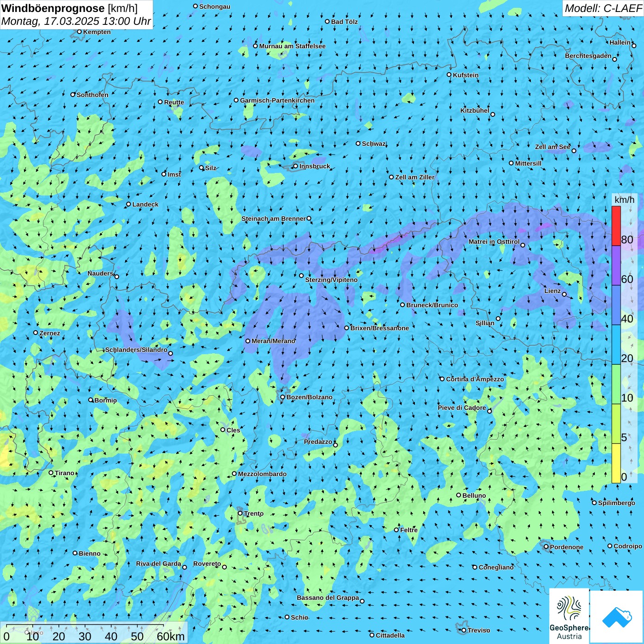Viewport: 644px width, 644px height.
Task: Click the Garmisch-Partenkirchen marker
Action: coord(236,100)
